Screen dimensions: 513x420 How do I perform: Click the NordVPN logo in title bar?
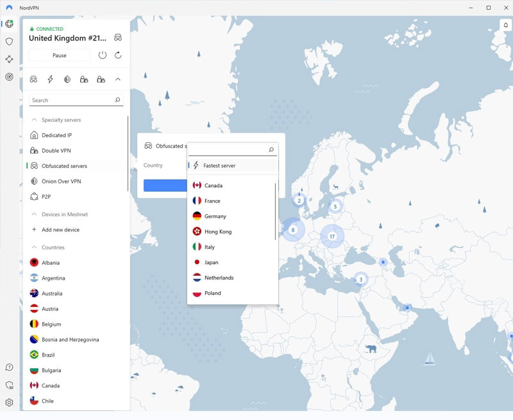pyautogui.click(x=9, y=8)
